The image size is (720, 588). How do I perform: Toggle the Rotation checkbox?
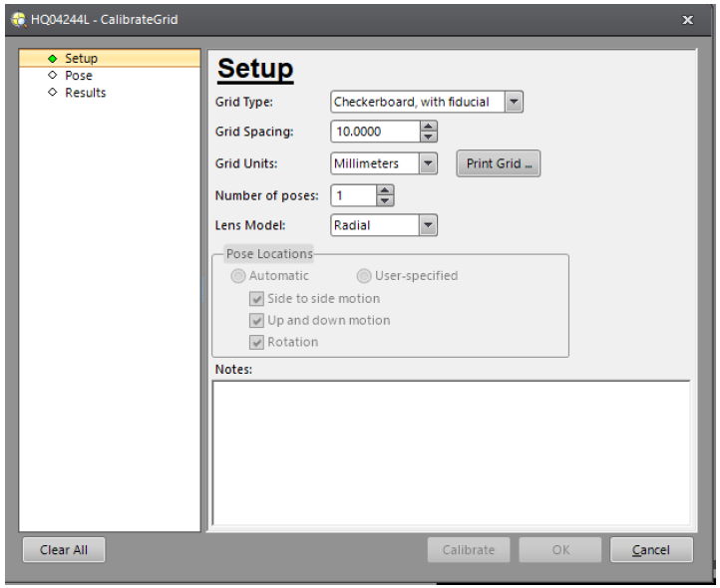pos(256,343)
